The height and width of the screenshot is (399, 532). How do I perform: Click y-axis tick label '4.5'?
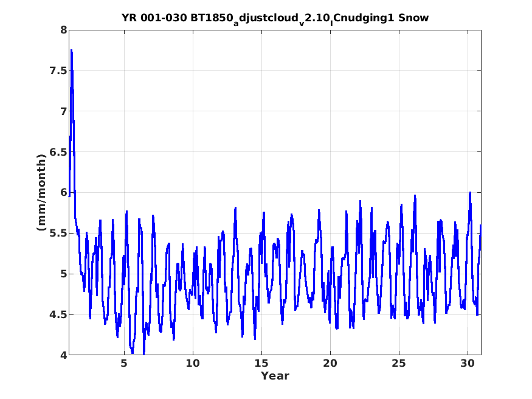[x=58, y=314]
